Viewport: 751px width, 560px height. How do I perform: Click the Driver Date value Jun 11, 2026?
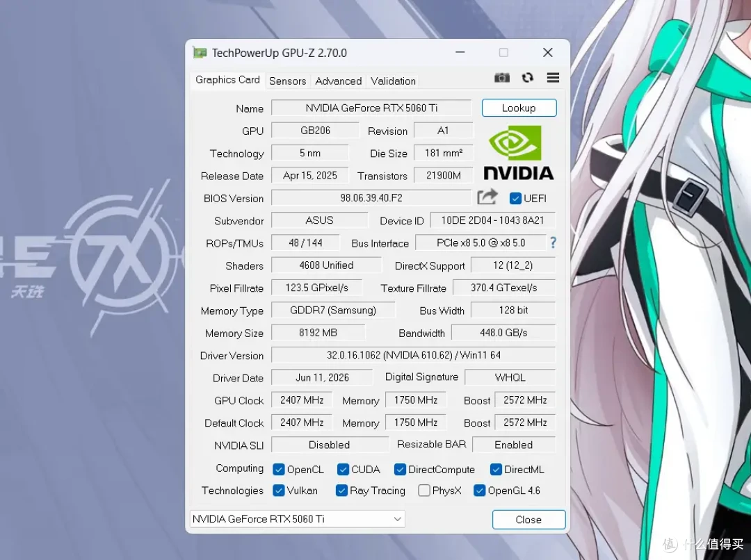[322, 377]
